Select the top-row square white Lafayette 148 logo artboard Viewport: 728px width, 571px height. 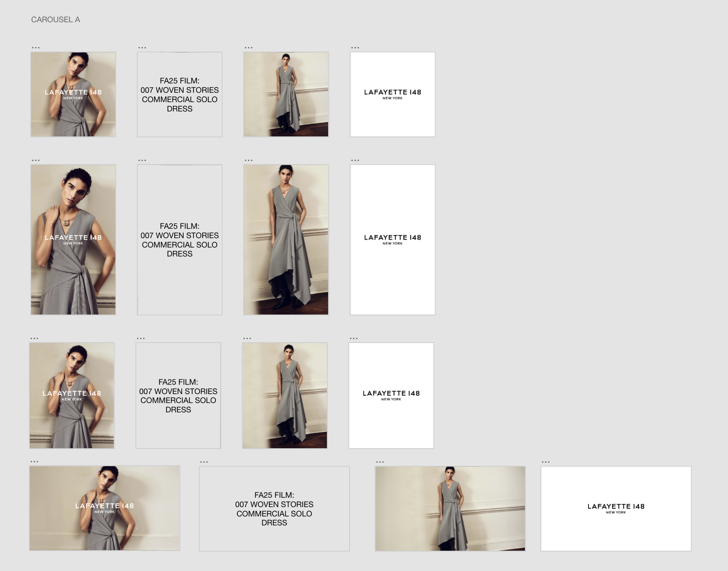392,94
